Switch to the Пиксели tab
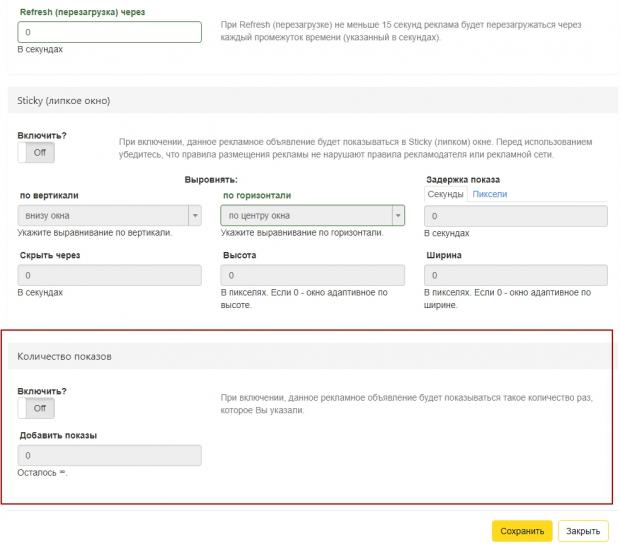The height and width of the screenshot is (560, 620). 490,194
